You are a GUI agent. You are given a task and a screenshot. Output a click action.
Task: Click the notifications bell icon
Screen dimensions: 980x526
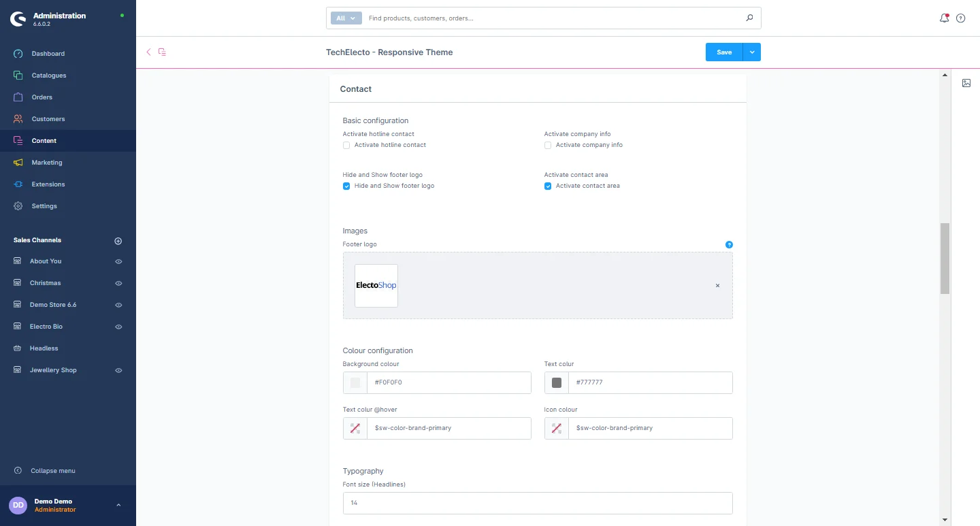coord(944,18)
